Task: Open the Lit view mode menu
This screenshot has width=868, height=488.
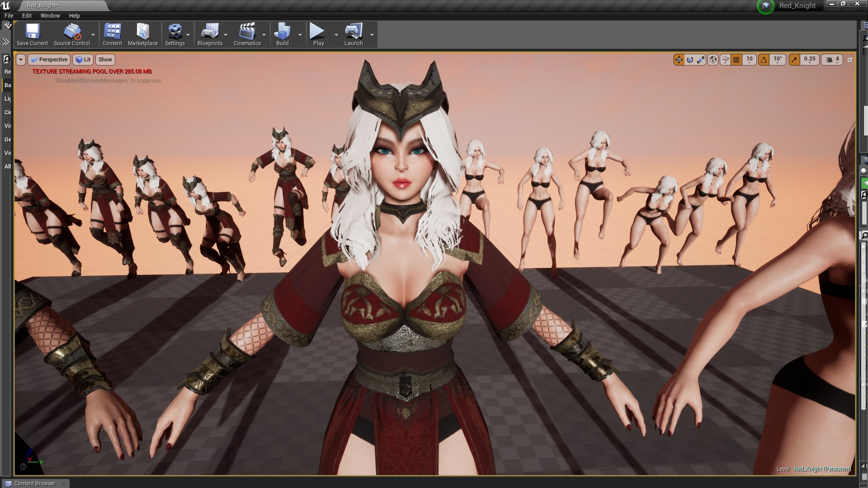Action: [83, 60]
